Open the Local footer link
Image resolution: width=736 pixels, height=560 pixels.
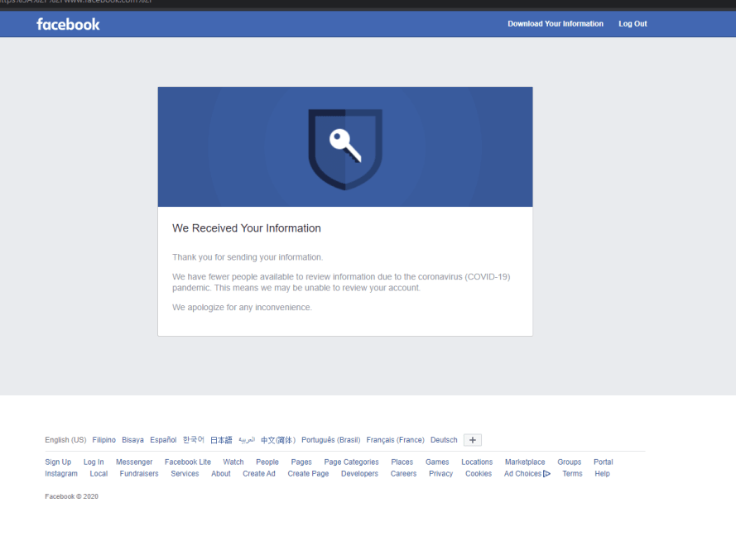[99, 474]
